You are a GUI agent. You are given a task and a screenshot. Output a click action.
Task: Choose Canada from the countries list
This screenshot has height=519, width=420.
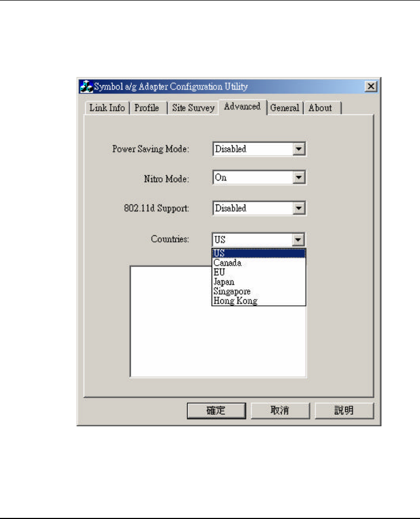(258, 263)
